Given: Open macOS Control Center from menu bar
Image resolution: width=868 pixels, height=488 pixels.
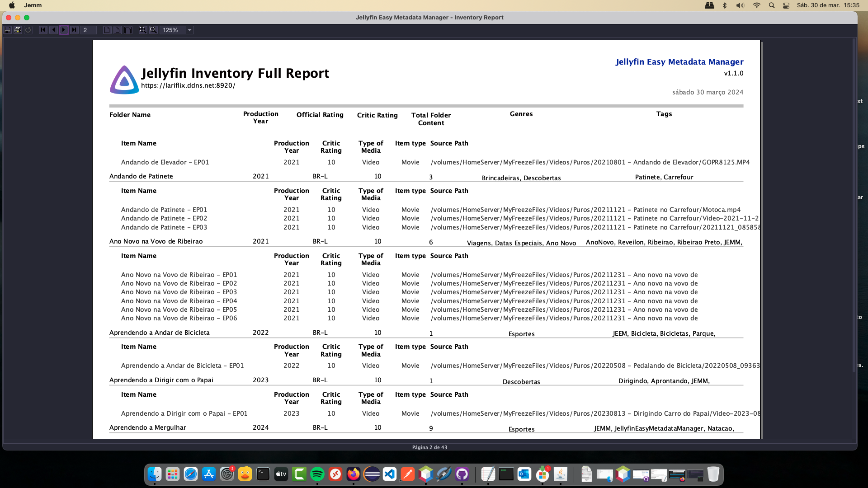Looking at the screenshot, I should (x=786, y=5).
